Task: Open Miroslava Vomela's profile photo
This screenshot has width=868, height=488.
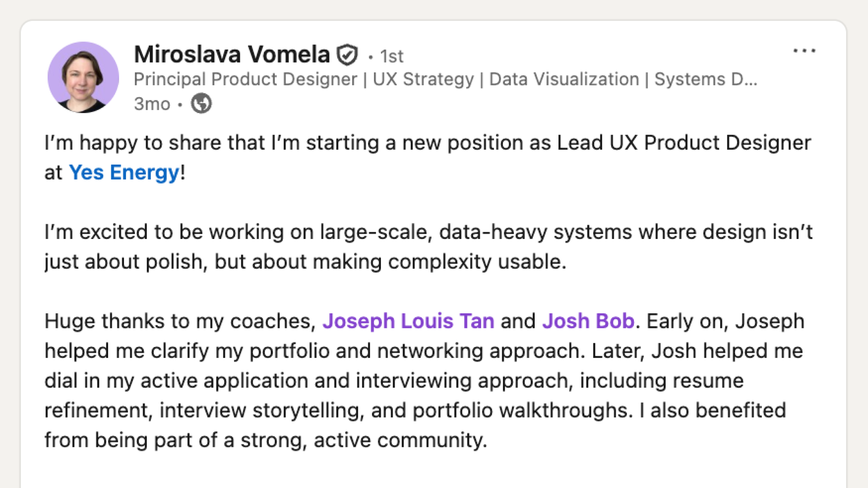Action: pos(83,77)
